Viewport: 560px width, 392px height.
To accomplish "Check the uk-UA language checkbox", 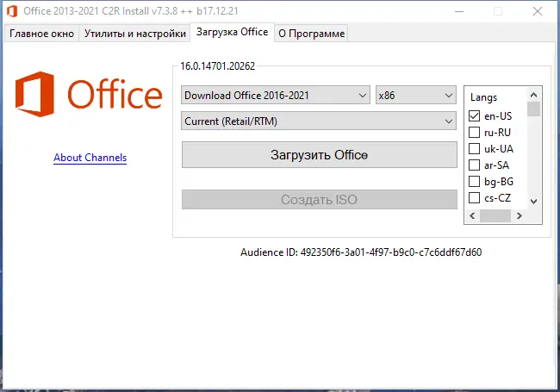I will pos(474,148).
